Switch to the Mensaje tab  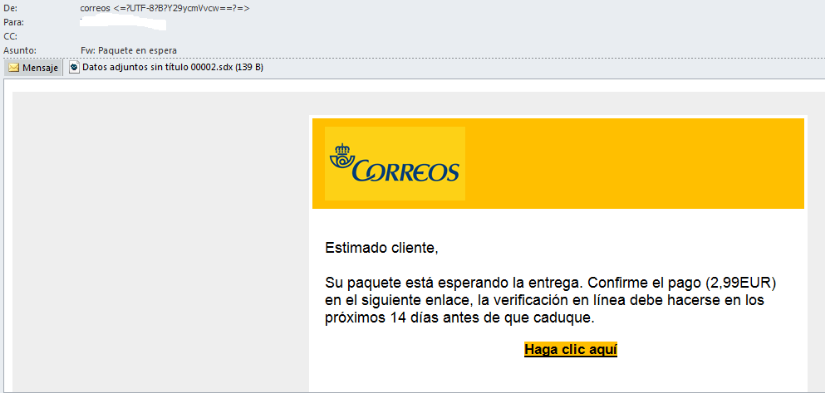pos(33,68)
